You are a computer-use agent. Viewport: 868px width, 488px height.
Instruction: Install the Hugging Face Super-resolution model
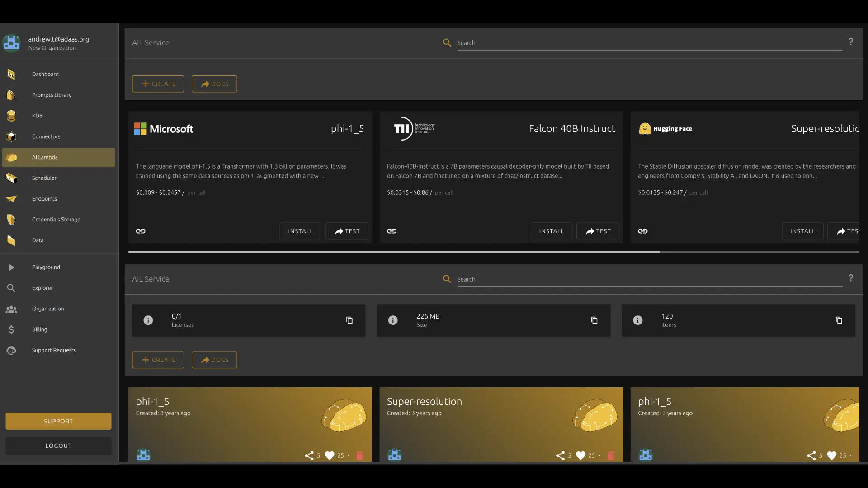[802, 231]
